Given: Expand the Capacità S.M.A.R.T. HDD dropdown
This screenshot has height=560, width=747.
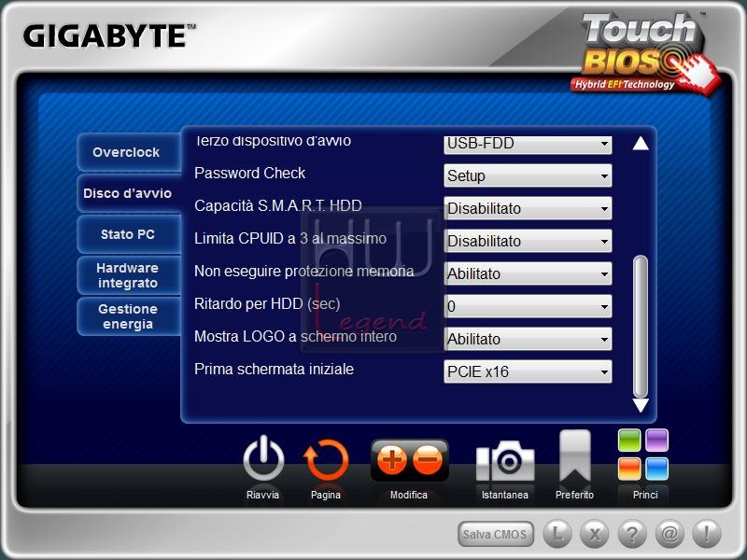Looking at the screenshot, I should click(528, 208).
